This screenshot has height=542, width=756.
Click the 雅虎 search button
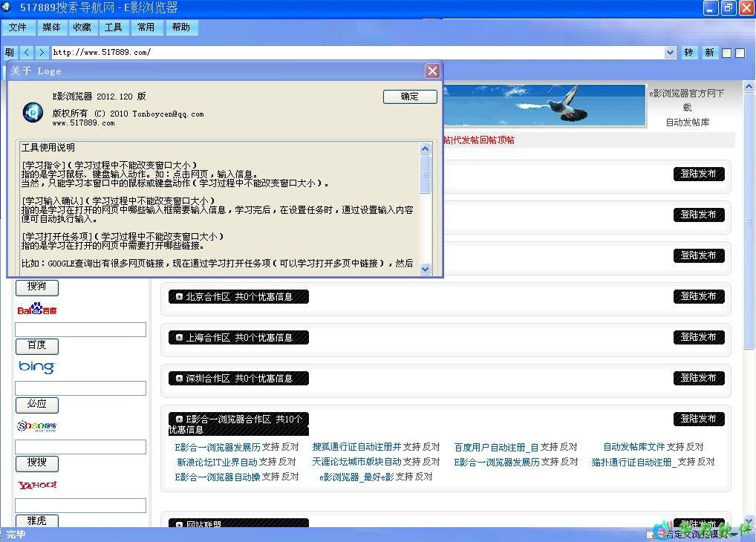coord(36,520)
